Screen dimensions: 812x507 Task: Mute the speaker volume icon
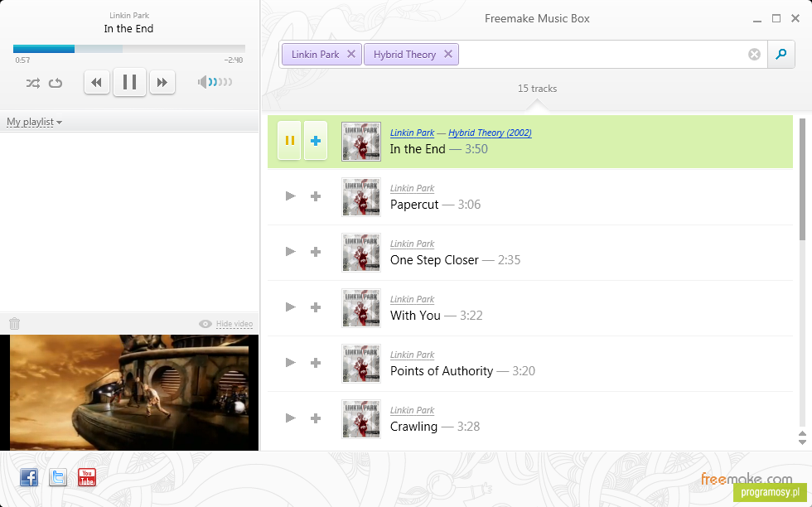(x=202, y=82)
